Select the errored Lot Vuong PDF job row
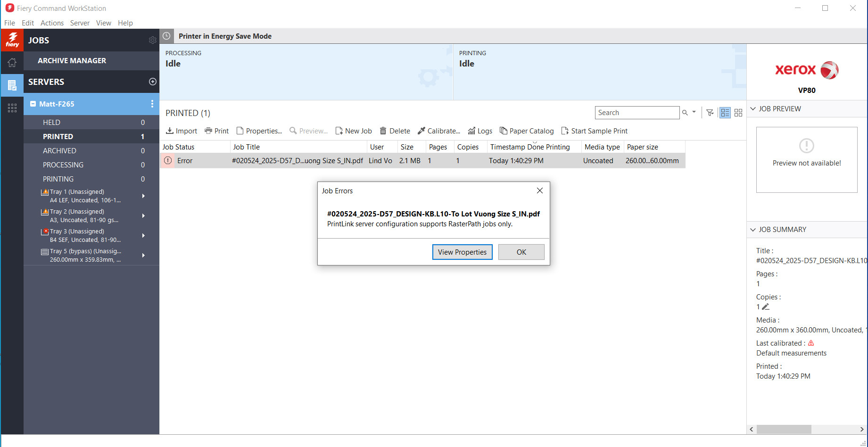This screenshot has height=447, width=868. tap(423, 161)
